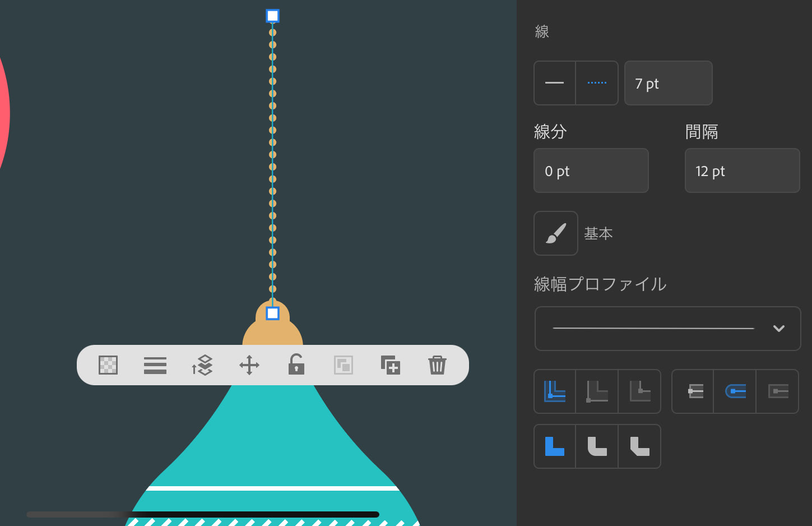Toggle the lock icon
Viewport: 812px width, 526px height.
[x=296, y=364]
